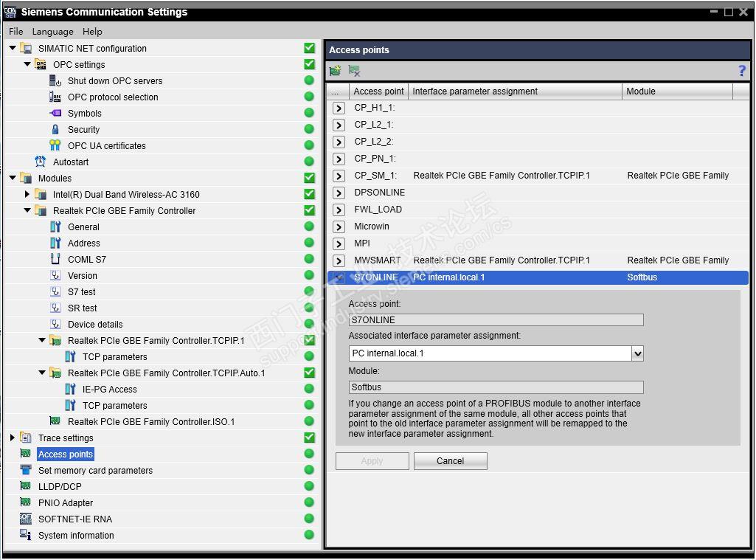Click the LLDP/DCP card icon
Screen dimensions: 756x560
[x=26, y=485]
